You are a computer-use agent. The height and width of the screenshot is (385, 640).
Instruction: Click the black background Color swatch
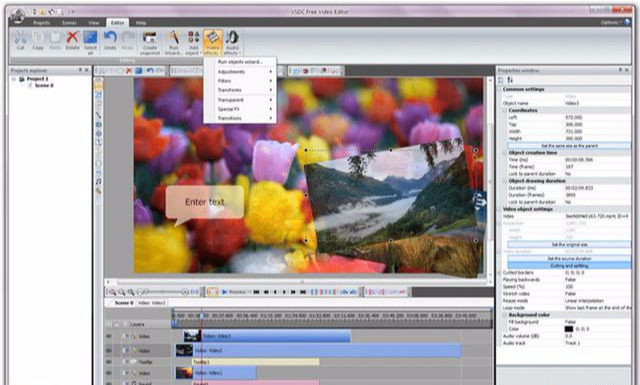point(569,329)
